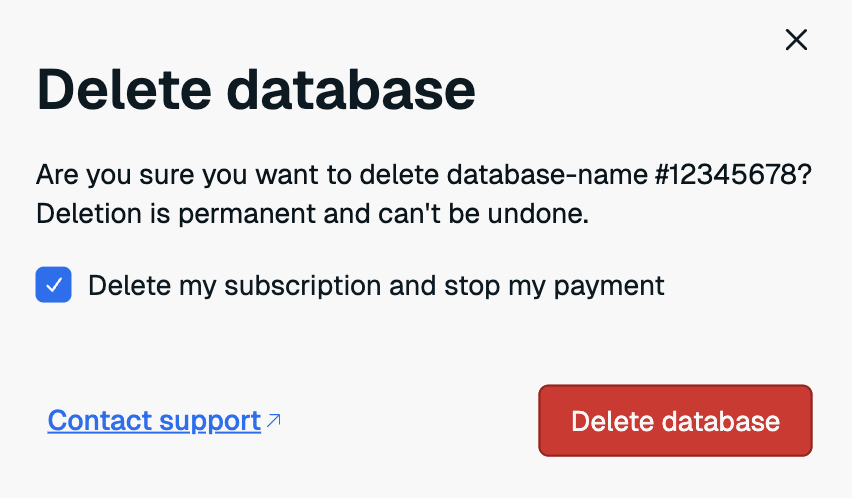Click the white checkmark in blue box

pyautogui.click(x=54, y=285)
